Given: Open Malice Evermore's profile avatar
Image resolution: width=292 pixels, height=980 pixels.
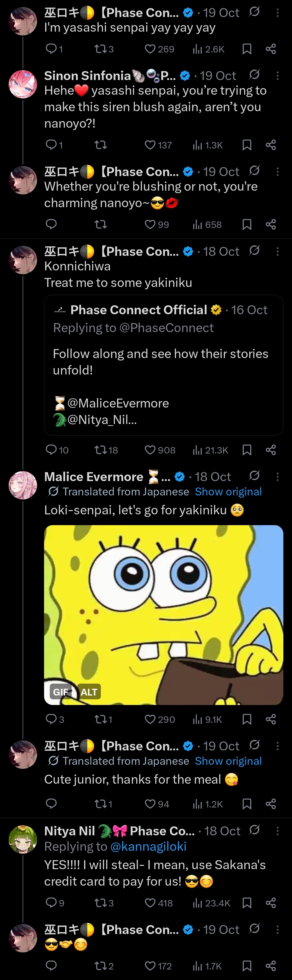Looking at the screenshot, I should point(23,485).
